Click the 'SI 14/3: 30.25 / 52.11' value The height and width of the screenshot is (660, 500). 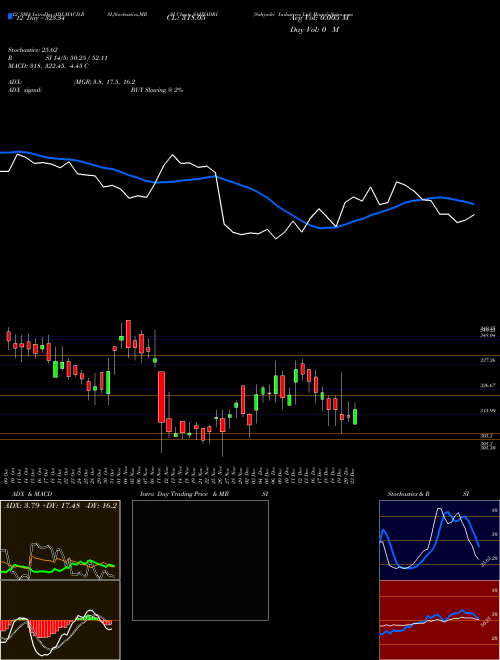77,58
